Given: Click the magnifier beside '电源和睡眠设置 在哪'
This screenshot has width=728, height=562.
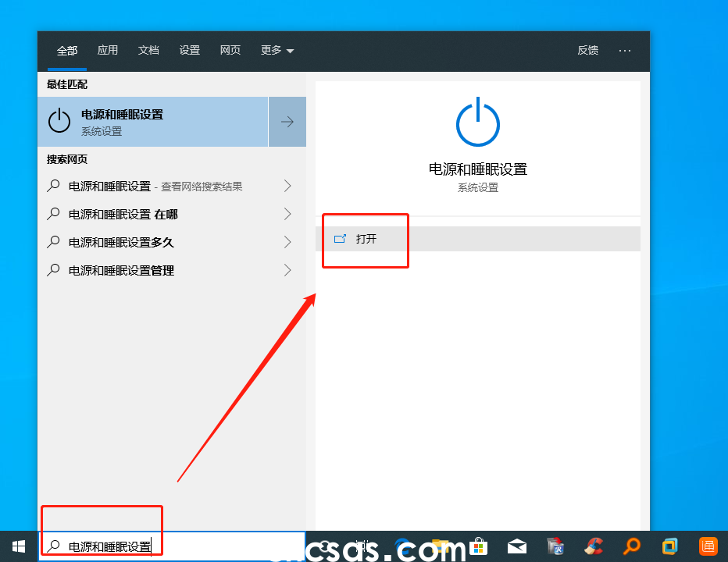Looking at the screenshot, I should [53, 214].
